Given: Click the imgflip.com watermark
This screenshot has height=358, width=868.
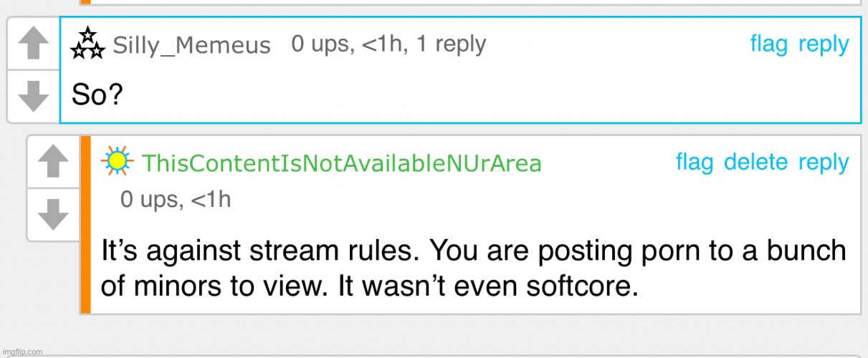Looking at the screenshot, I should click(22, 352).
